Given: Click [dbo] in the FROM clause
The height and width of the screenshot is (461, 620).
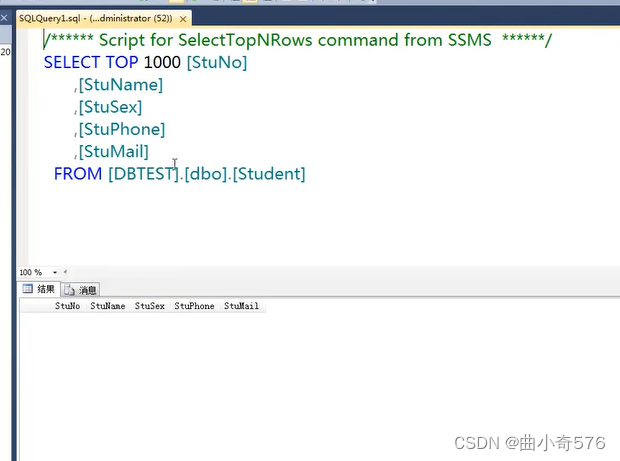Looking at the screenshot, I should pos(206,174).
